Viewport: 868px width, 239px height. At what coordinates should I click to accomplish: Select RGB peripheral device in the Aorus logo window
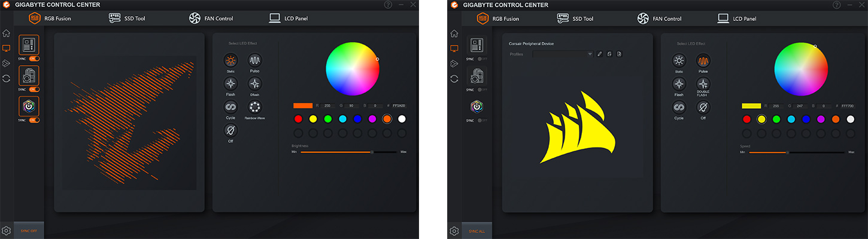[29, 106]
